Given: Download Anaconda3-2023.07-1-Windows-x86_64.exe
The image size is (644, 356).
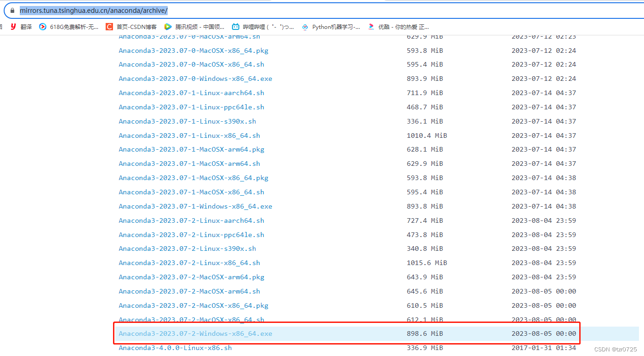Looking at the screenshot, I should coord(195,206).
